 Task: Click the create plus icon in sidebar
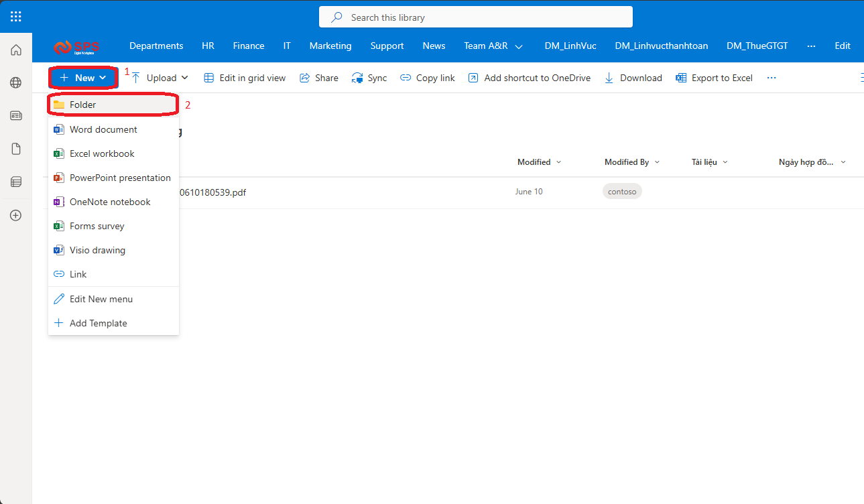click(16, 215)
